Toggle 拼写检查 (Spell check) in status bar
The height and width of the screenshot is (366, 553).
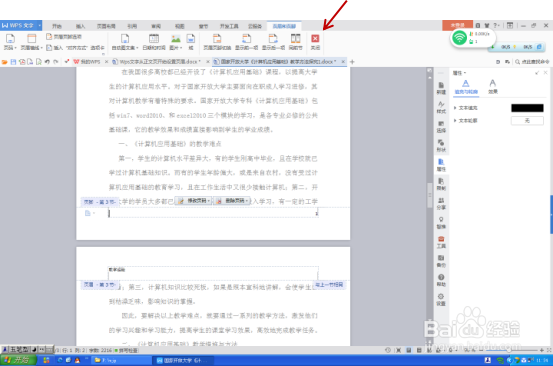tap(126, 350)
